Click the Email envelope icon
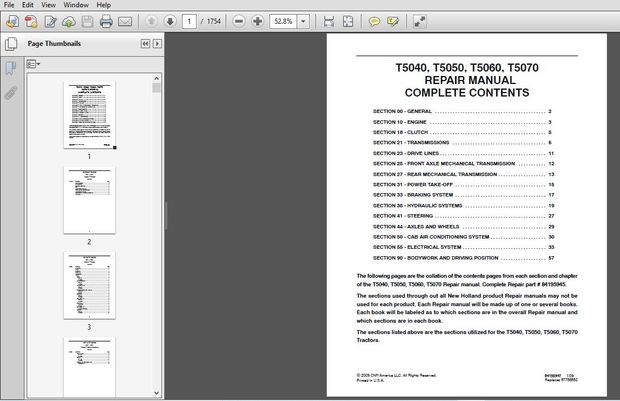Screen dimensions: 620x401 point(125,21)
